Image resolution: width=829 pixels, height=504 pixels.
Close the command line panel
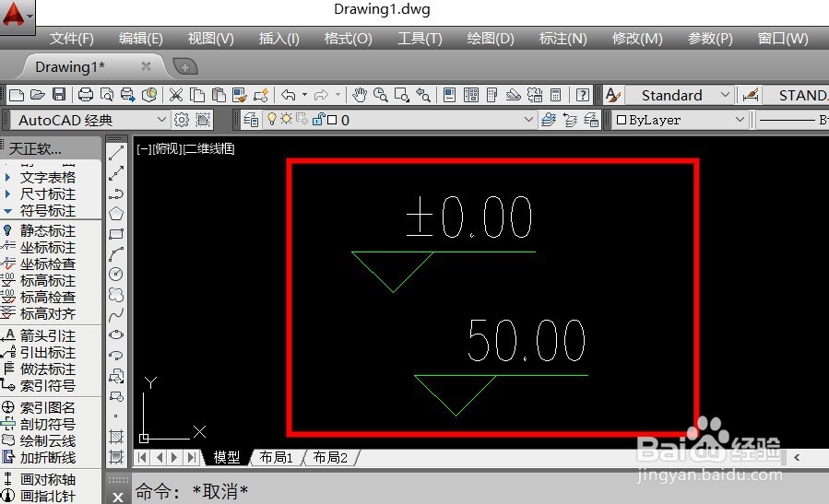(118, 497)
